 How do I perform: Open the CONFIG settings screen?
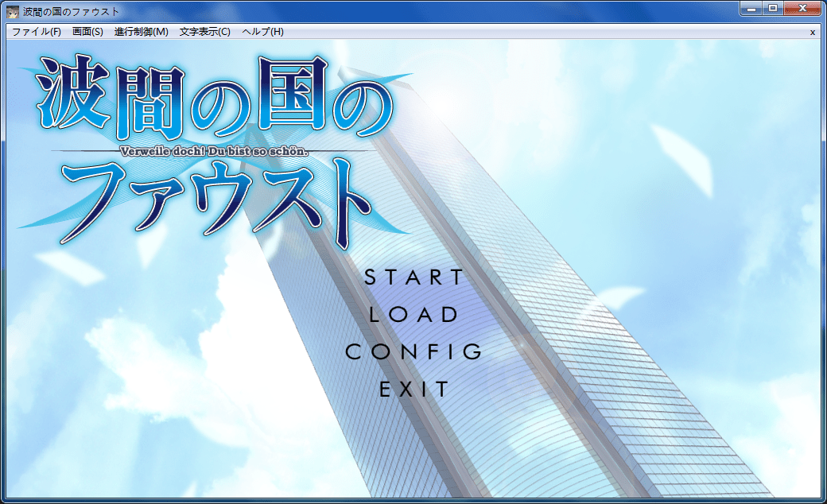[x=414, y=351]
